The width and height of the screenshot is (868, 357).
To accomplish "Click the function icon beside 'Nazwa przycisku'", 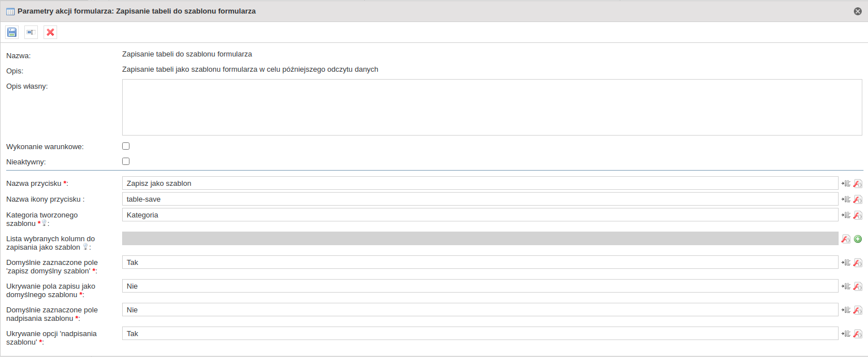I will pos(858,184).
